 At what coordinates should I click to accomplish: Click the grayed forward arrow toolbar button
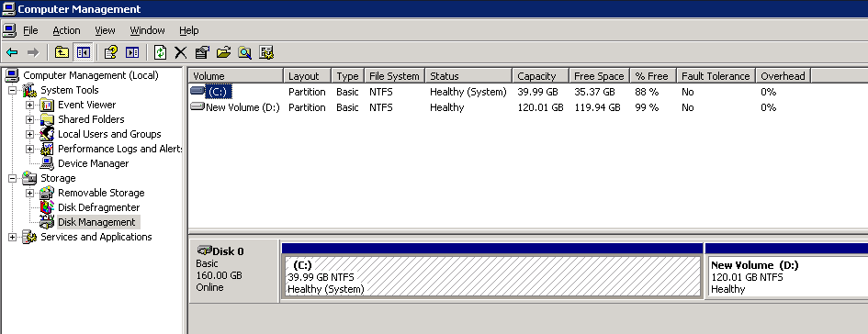(x=33, y=52)
